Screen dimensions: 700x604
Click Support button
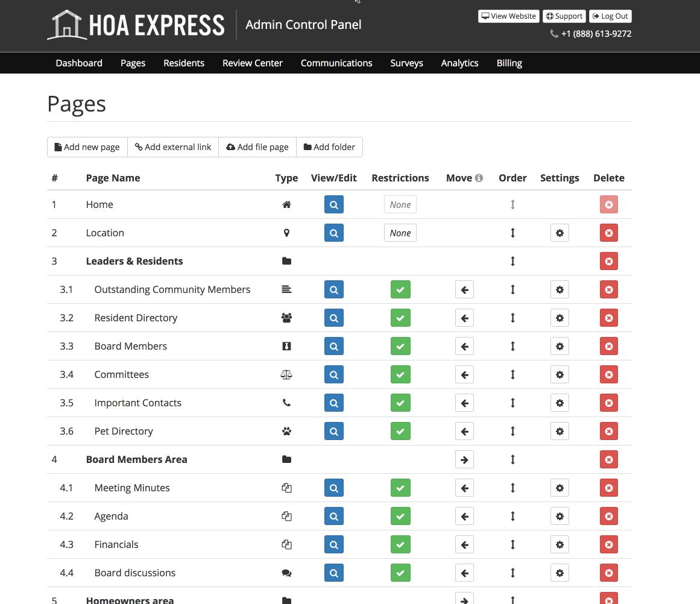pyautogui.click(x=564, y=16)
